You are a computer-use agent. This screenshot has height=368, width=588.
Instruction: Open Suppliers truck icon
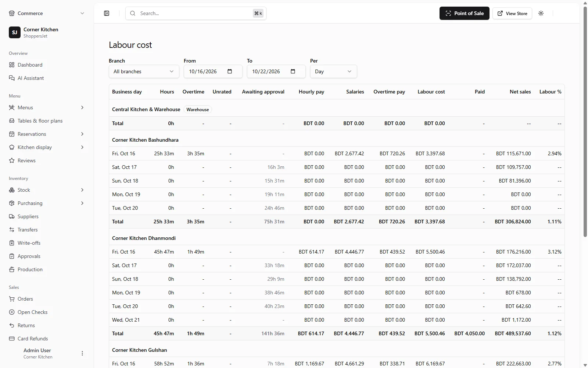click(x=12, y=216)
